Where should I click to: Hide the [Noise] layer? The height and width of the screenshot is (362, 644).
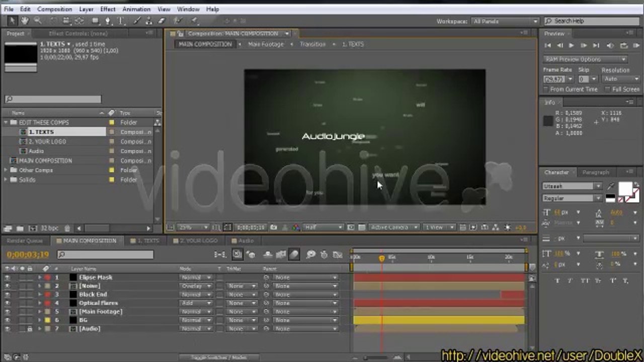(x=7, y=286)
